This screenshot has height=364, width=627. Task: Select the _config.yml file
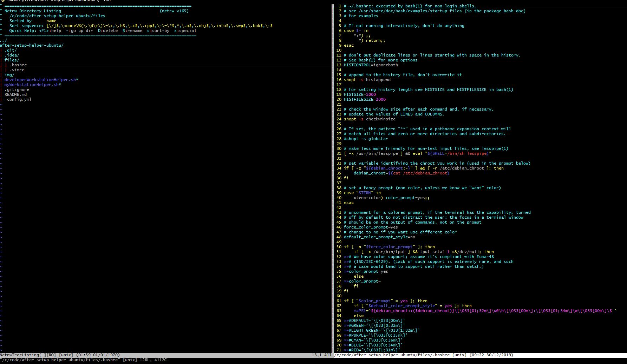click(x=18, y=99)
